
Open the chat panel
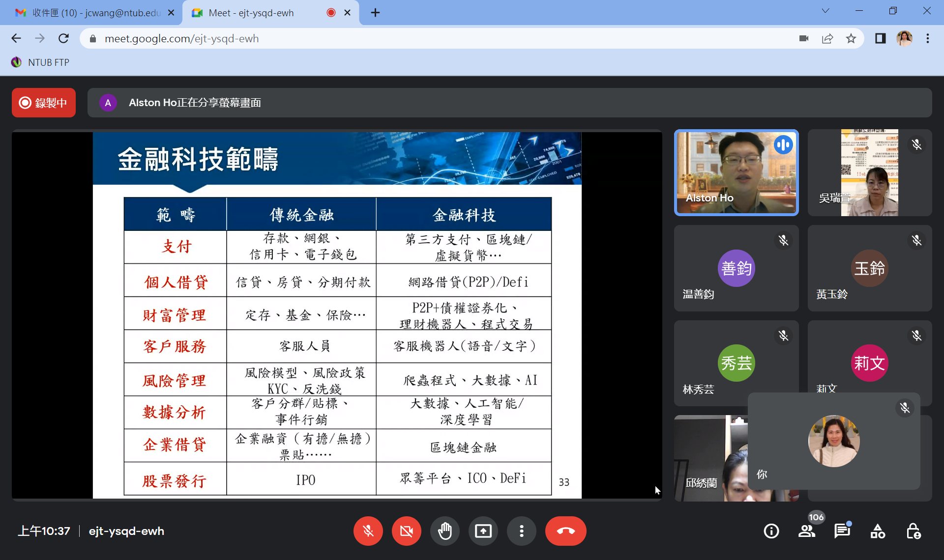point(842,531)
